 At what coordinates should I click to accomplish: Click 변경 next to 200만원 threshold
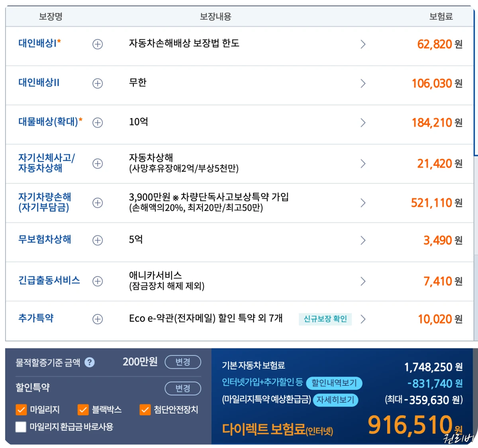click(182, 362)
